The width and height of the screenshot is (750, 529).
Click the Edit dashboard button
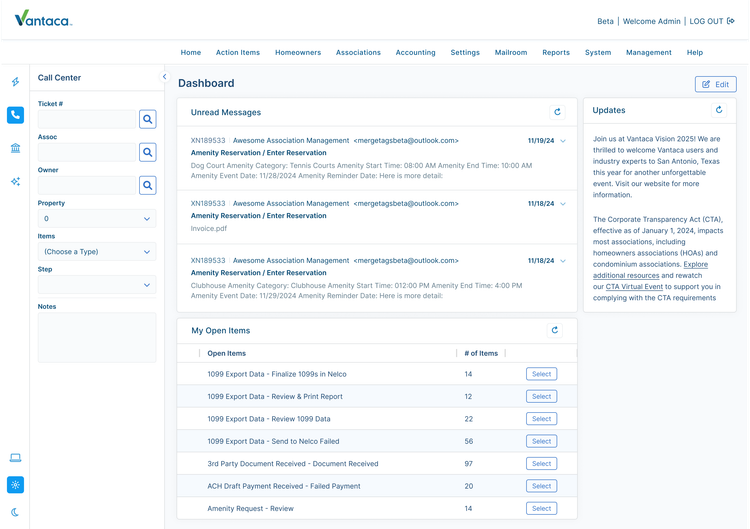click(x=716, y=84)
